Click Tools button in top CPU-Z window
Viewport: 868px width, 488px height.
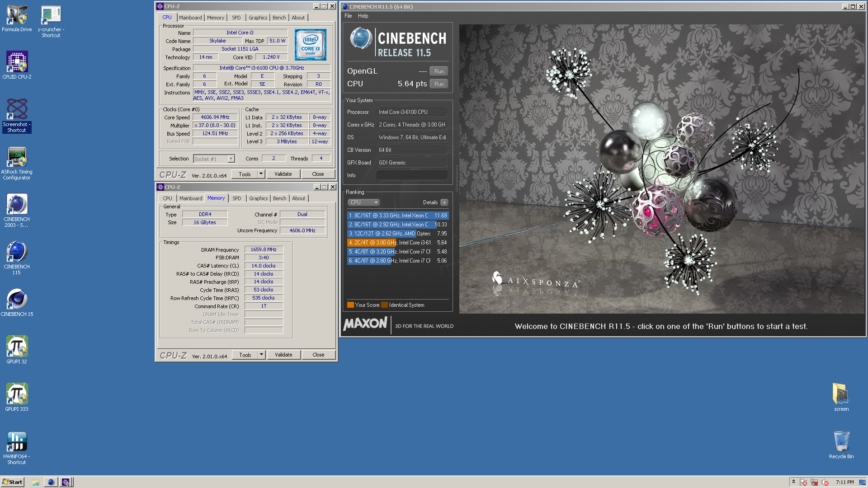pos(245,174)
